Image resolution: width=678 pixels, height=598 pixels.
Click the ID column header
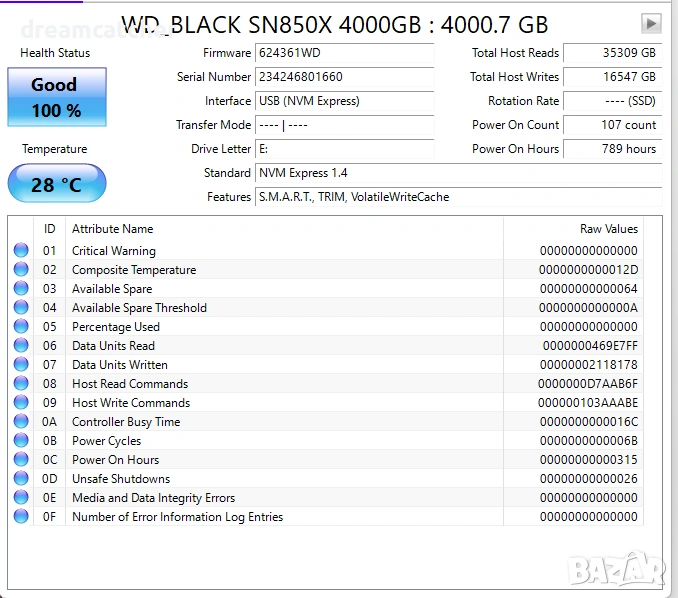coord(49,229)
